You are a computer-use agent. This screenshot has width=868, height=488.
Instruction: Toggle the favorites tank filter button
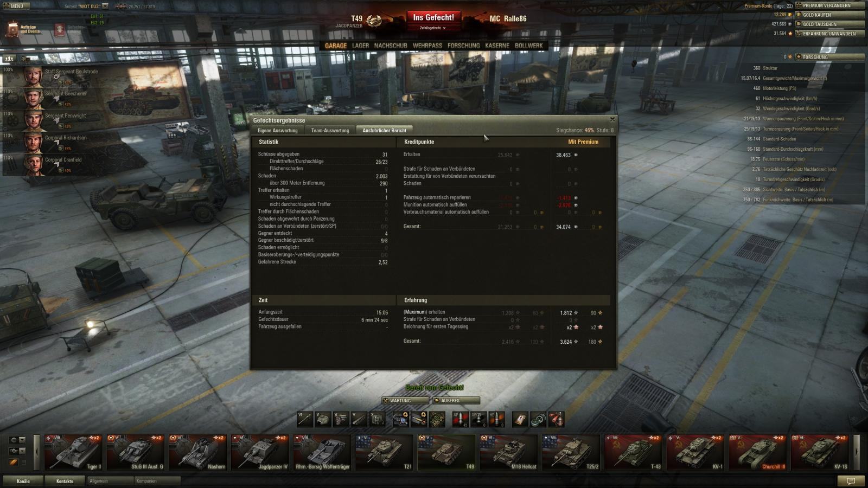coord(13,463)
